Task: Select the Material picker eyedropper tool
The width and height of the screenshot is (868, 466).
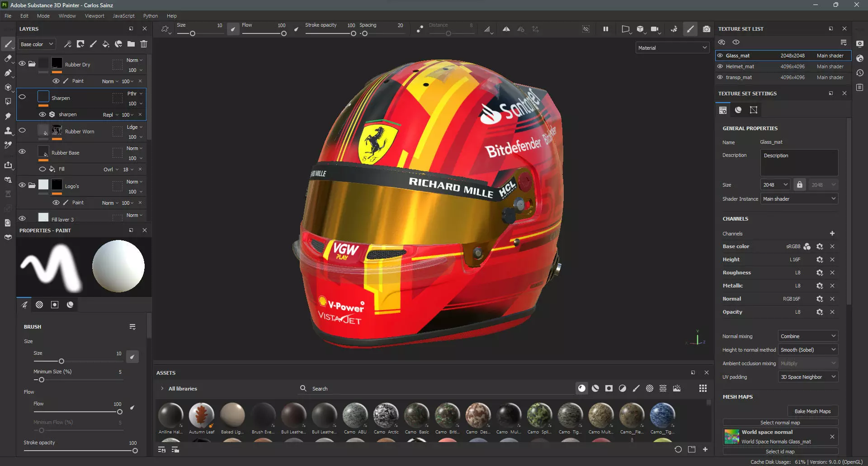Action: tap(8, 145)
